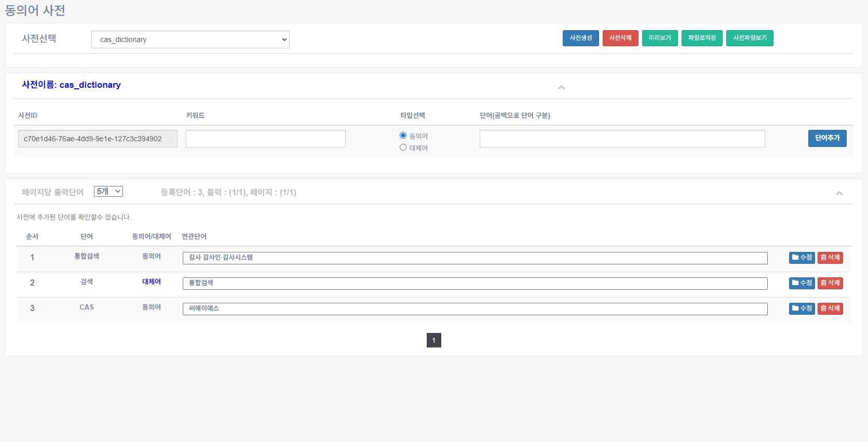Open the 페이지당 출력단어 count dropdown

click(x=108, y=192)
